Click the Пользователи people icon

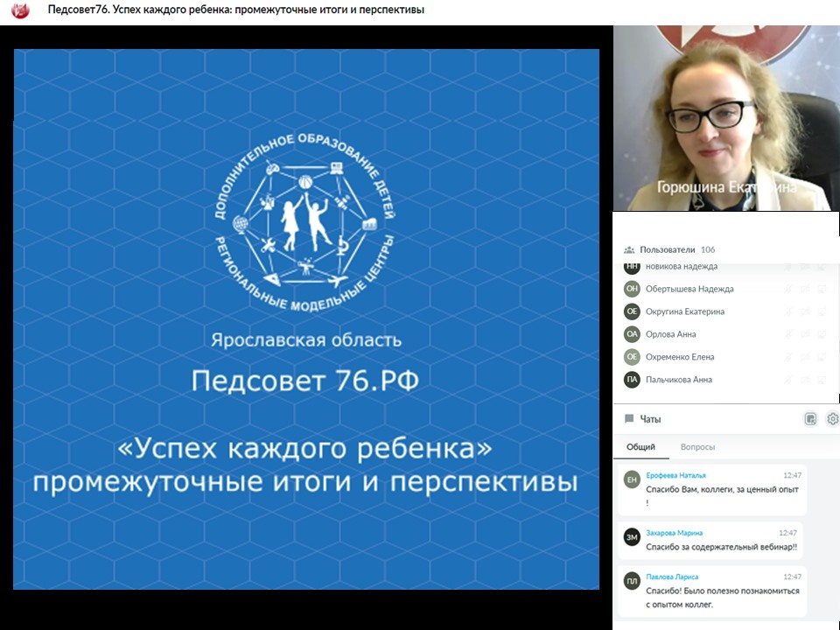pyautogui.click(x=629, y=249)
